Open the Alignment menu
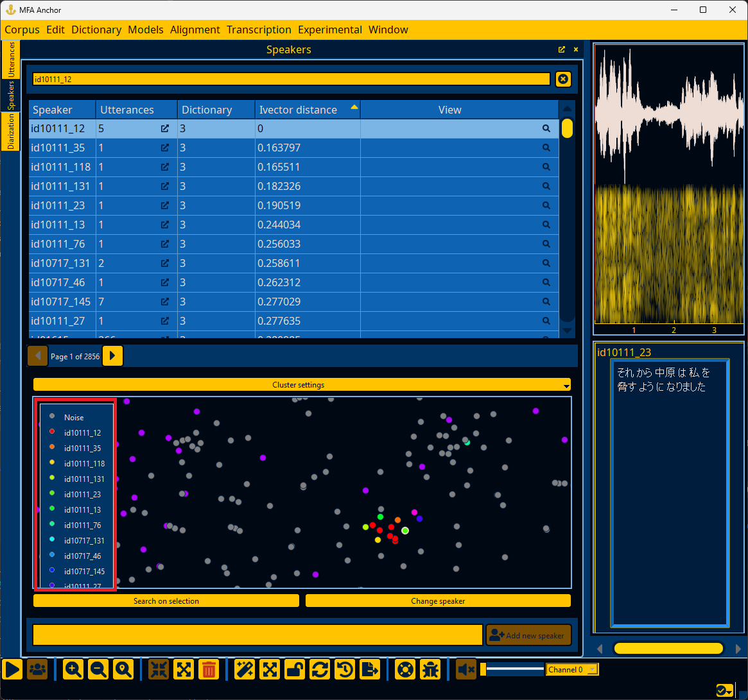Screen dimensions: 748x700 195,30
